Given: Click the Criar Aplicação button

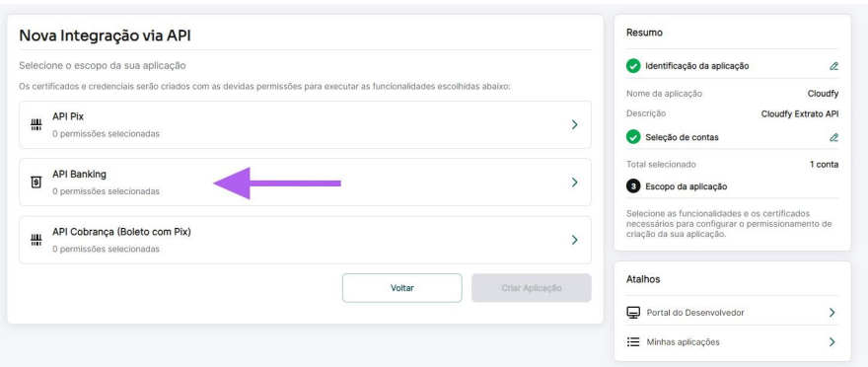Looking at the screenshot, I should (532, 288).
